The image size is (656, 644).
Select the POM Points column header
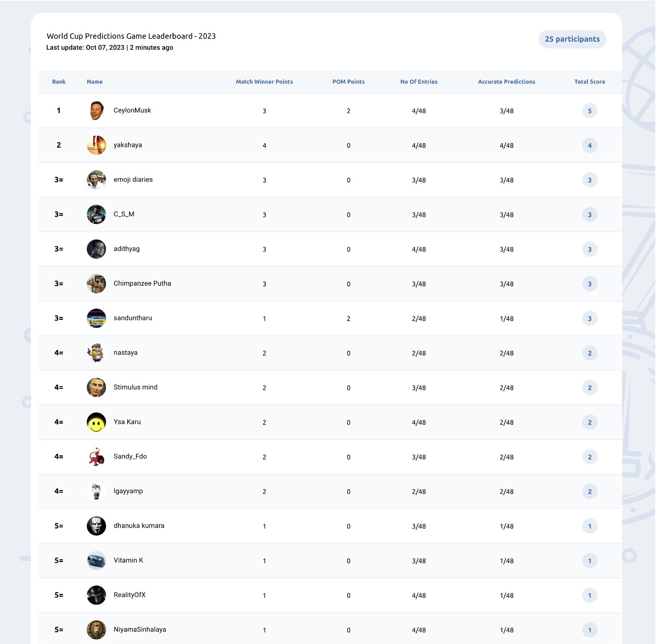point(348,82)
